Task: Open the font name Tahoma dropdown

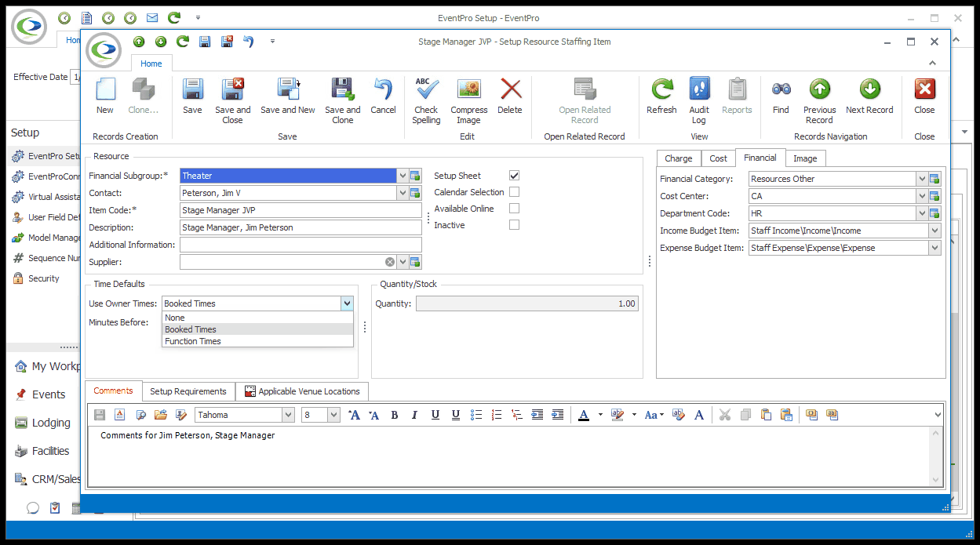Action: coord(288,415)
